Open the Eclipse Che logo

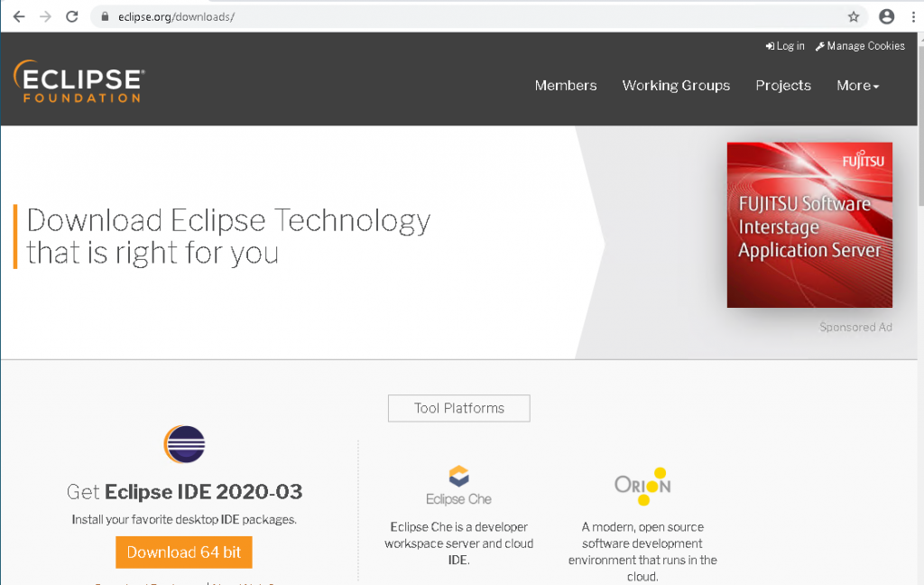point(458,486)
